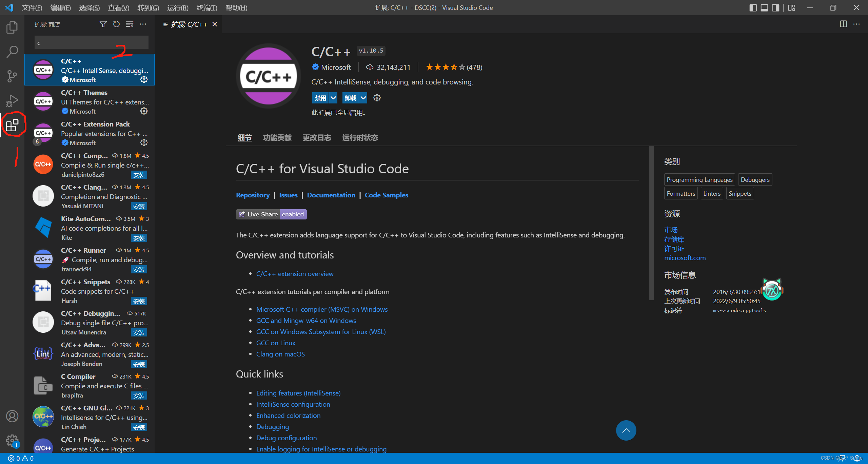The width and height of the screenshot is (868, 464).
Task: Open the Explorer view in activity bar
Action: (12, 27)
